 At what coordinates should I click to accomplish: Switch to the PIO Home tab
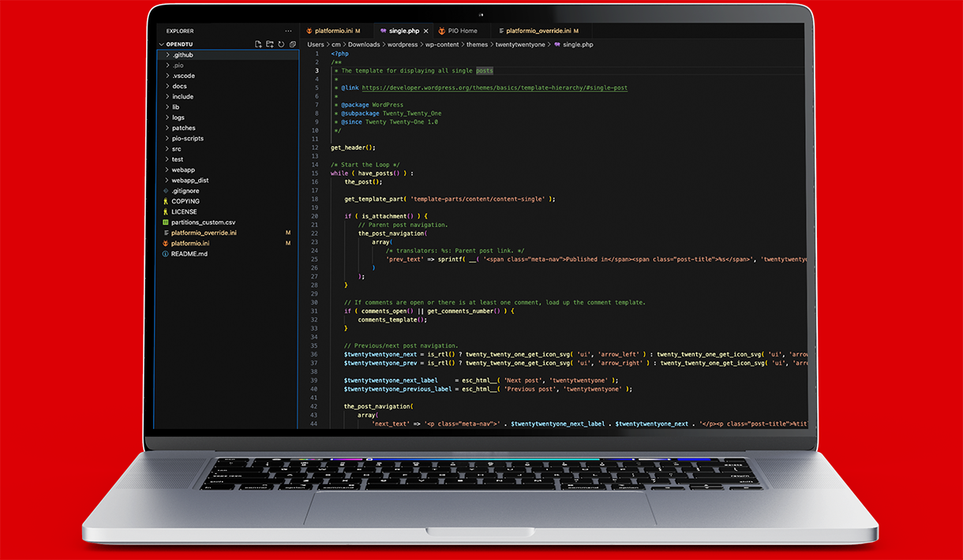click(x=462, y=31)
